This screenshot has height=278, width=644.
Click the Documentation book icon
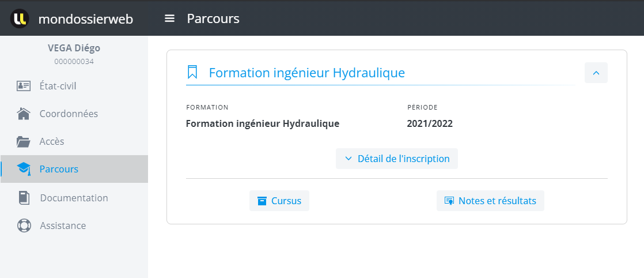[x=24, y=198]
